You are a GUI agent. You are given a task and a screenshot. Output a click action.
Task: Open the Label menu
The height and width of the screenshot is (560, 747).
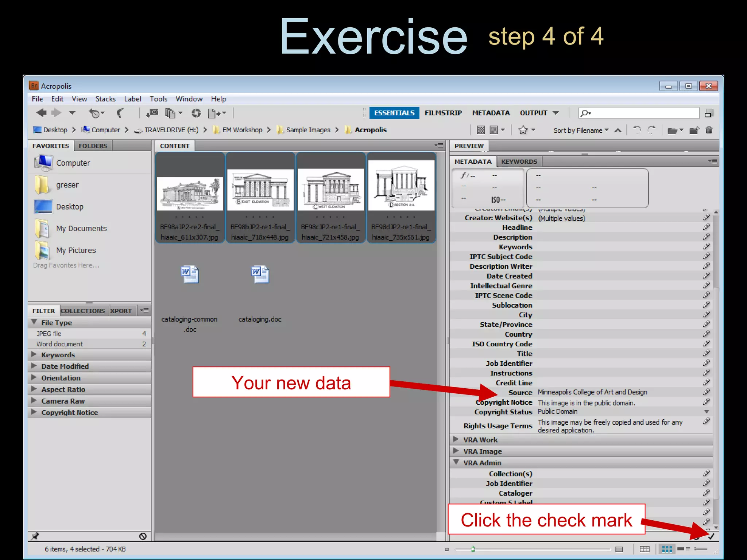pos(132,99)
